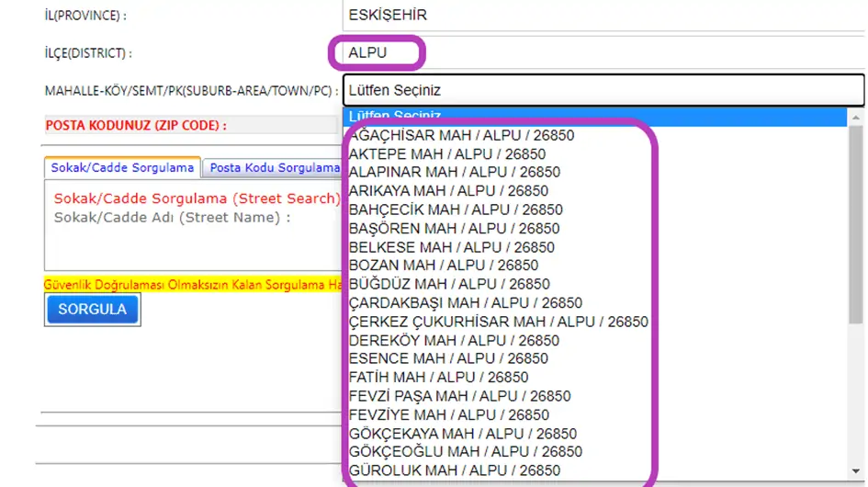The width and height of the screenshot is (868, 487).
Task: Pick BÜĞDÜZ MAH option
Action: [x=449, y=284]
